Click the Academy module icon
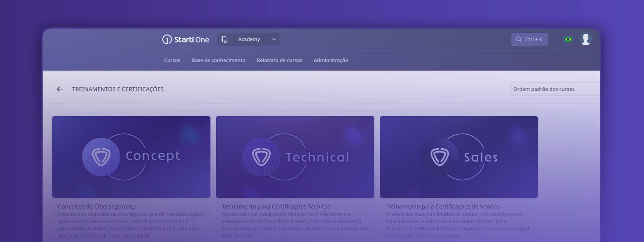This screenshot has height=242, width=644. (x=224, y=40)
